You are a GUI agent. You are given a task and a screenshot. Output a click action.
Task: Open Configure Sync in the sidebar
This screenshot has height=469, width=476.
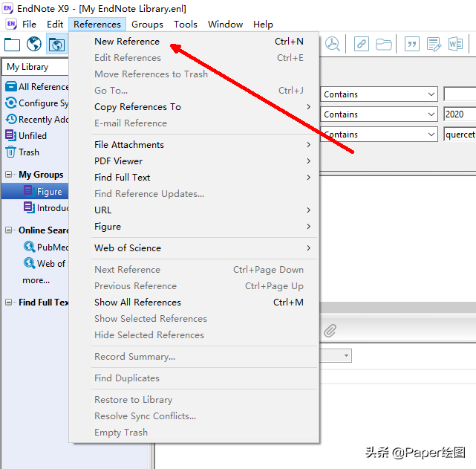click(x=36, y=103)
